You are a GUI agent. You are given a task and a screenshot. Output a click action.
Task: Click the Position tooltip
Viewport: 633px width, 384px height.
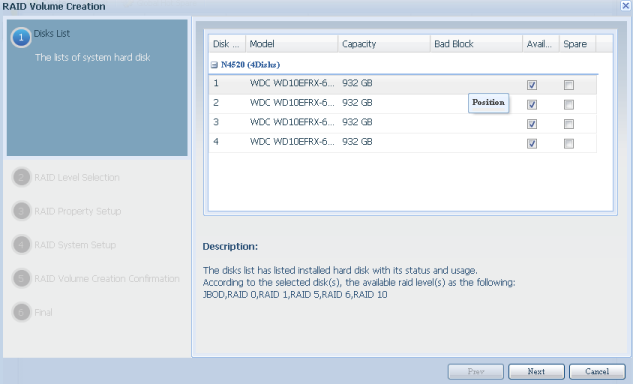[488, 103]
